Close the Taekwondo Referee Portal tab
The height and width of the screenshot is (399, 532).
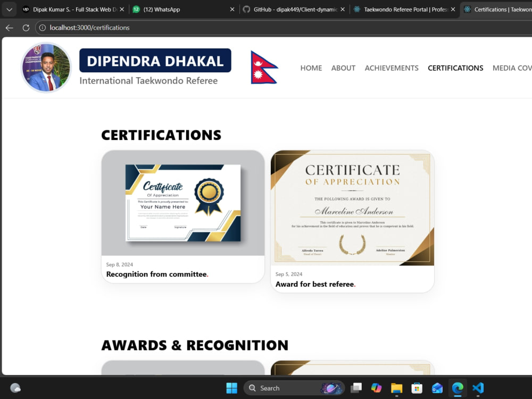453,10
